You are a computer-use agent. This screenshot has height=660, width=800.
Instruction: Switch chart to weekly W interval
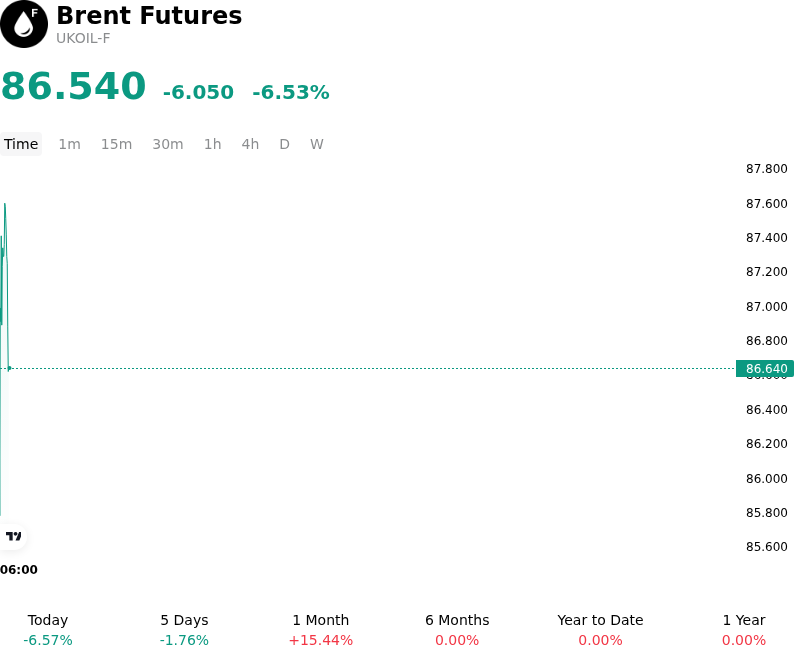tap(317, 144)
